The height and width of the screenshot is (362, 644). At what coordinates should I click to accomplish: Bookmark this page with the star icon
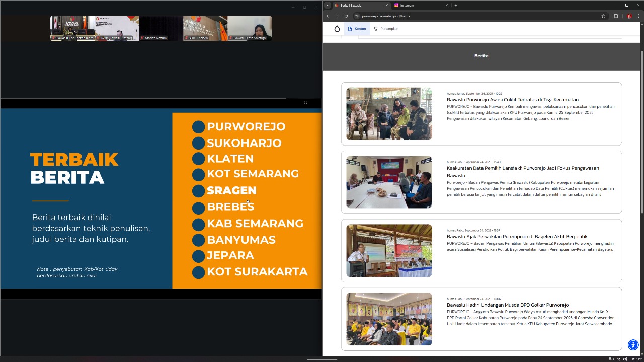coord(603,16)
